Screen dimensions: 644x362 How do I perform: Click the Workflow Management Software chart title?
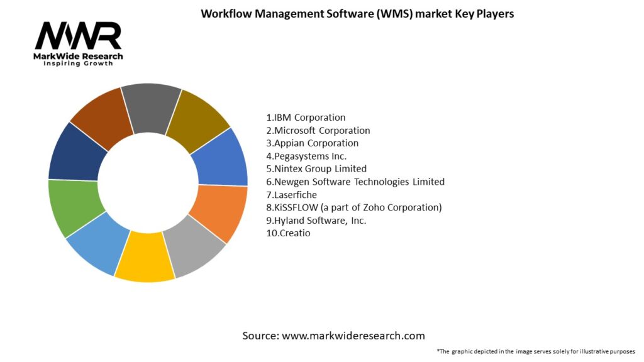[357, 14]
